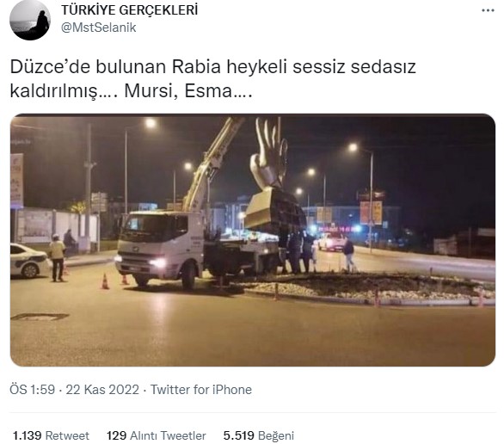The height and width of the screenshot is (444, 504).
Task: Click the Rabia hand statue in photo
Action: coord(268,154)
